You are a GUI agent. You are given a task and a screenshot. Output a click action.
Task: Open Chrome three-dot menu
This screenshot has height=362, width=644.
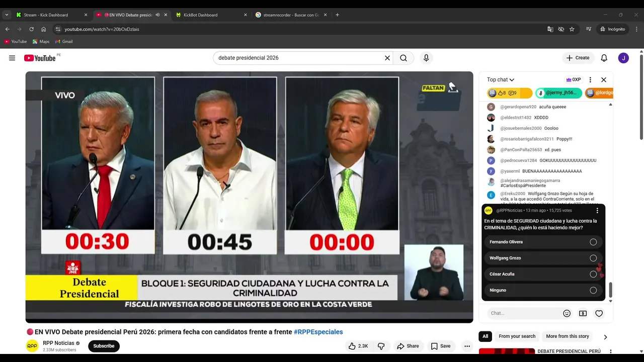click(x=637, y=29)
